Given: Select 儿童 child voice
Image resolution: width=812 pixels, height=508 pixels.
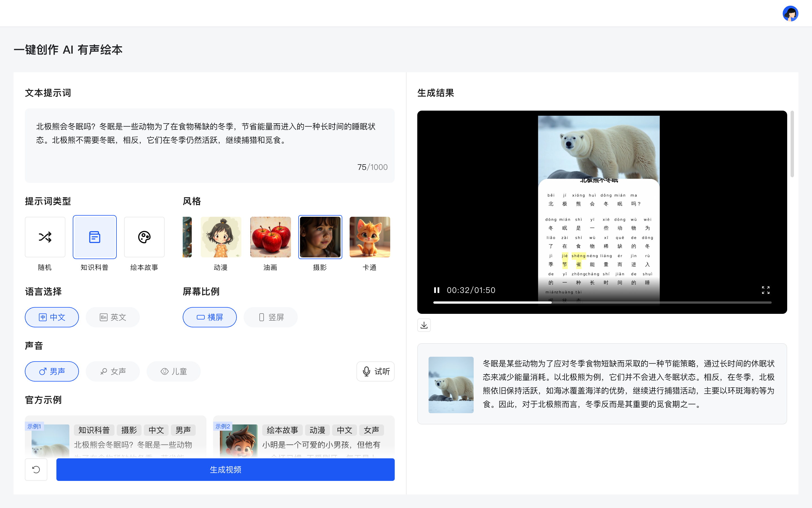Looking at the screenshot, I should pos(173,371).
